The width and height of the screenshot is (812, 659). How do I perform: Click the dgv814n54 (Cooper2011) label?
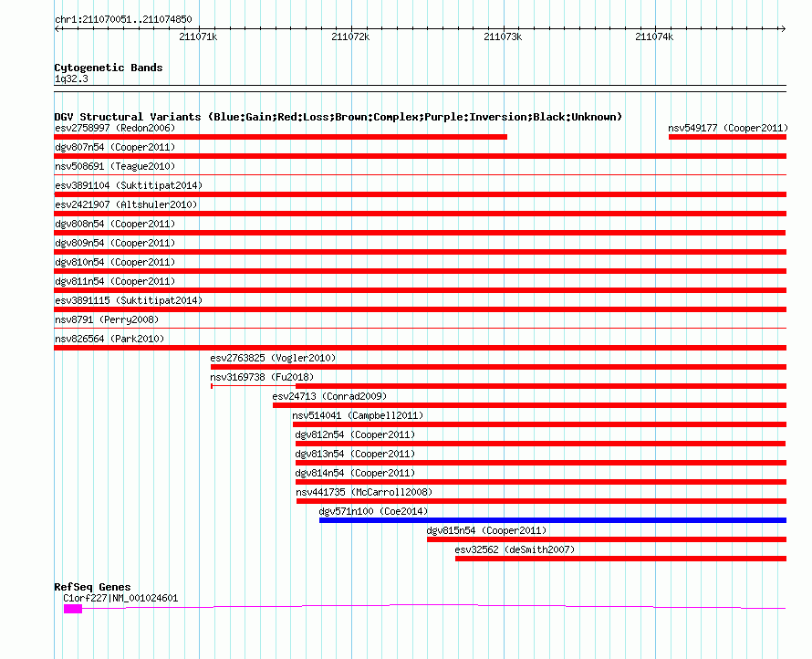pyautogui.click(x=355, y=473)
